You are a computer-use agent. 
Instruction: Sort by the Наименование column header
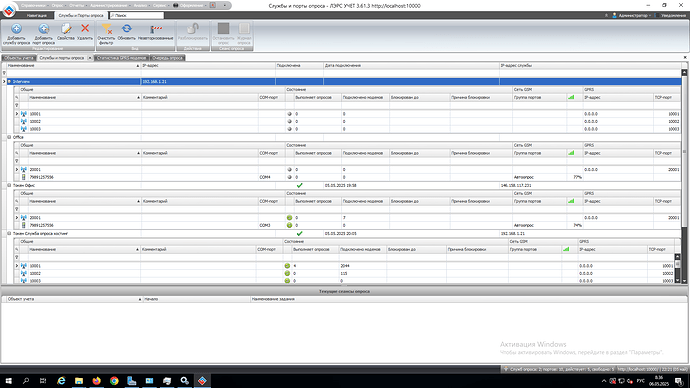tap(73, 66)
